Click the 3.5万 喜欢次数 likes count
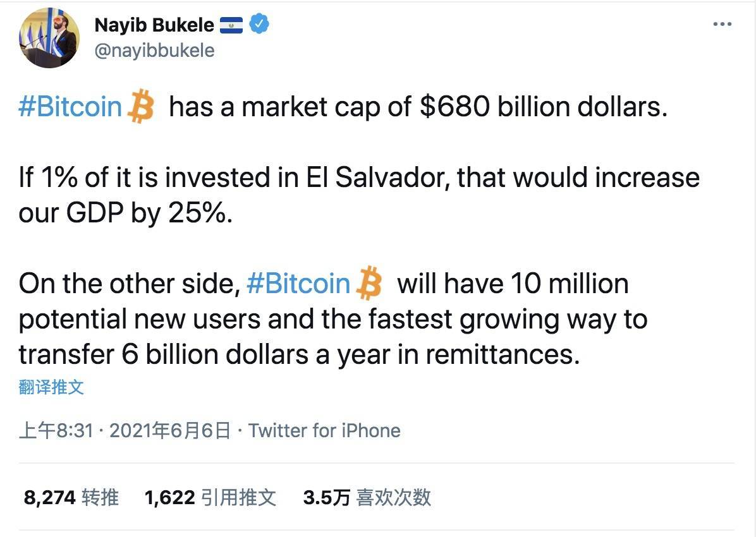 tap(365, 497)
